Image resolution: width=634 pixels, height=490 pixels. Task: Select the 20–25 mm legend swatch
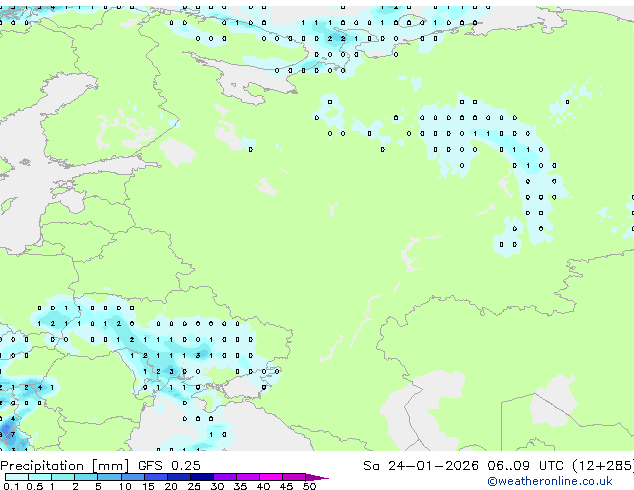point(179,477)
